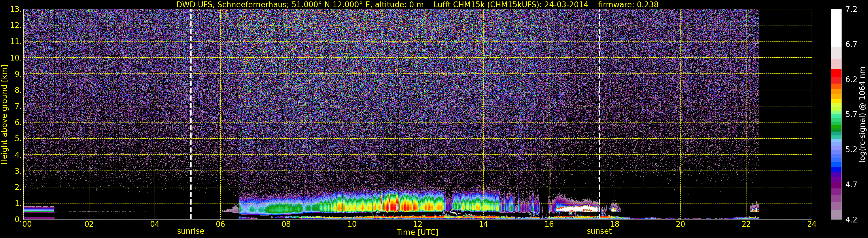This screenshot has width=868, height=238.
Task: Click the time axis tick '06'
Action: tap(220, 224)
